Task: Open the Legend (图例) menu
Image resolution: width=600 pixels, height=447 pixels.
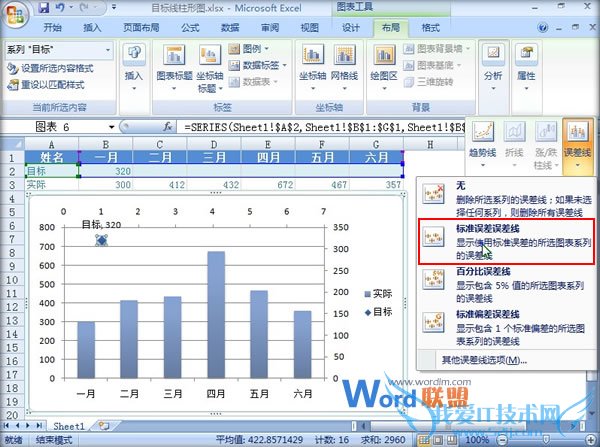Action: pyautogui.click(x=249, y=49)
